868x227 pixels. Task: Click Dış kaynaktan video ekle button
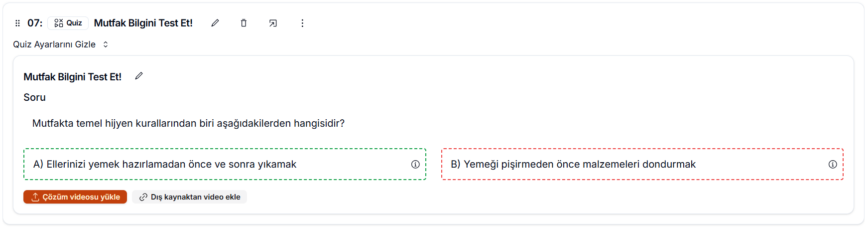(x=190, y=197)
